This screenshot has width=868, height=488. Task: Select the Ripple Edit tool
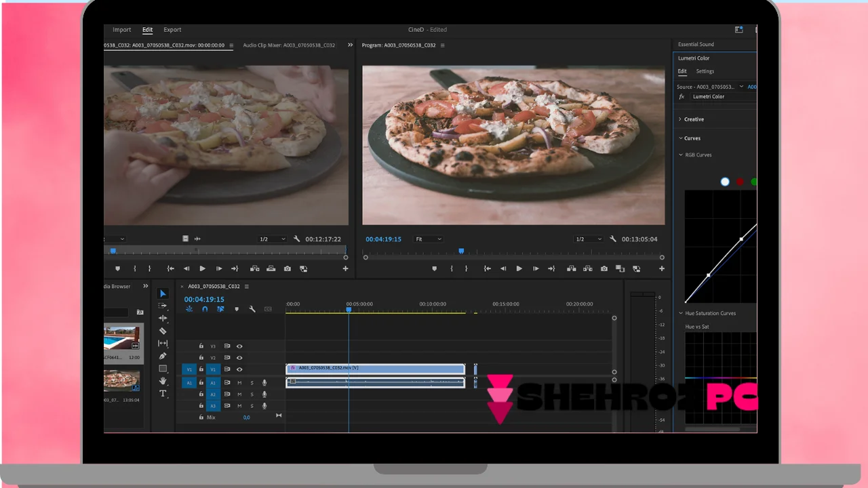163,318
